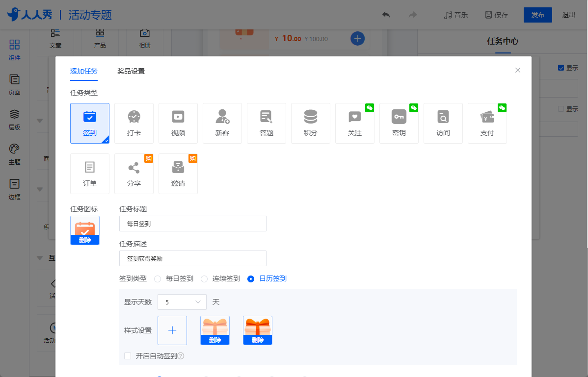588x377 pixels.
Task: Choose the 答题 task type
Action: pos(267,123)
